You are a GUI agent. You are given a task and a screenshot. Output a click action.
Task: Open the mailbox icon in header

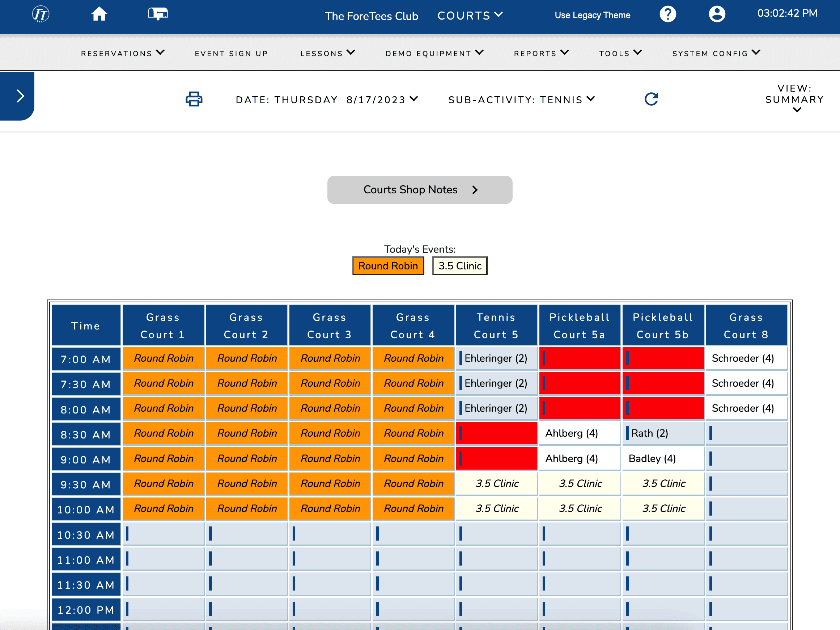pos(158,14)
